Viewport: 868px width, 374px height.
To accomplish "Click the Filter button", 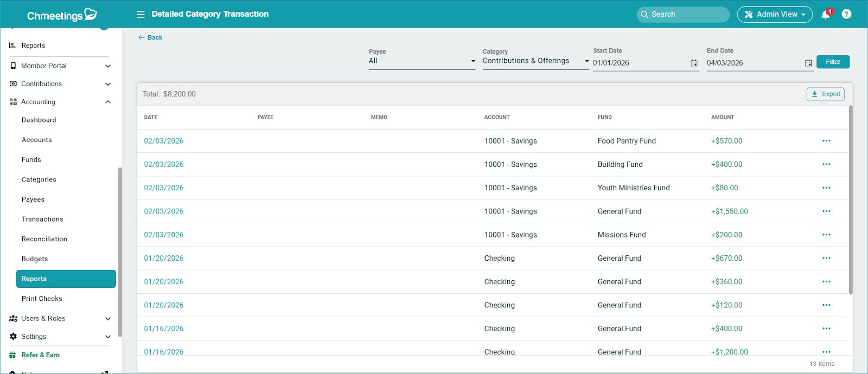I will [x=833, y=62].
